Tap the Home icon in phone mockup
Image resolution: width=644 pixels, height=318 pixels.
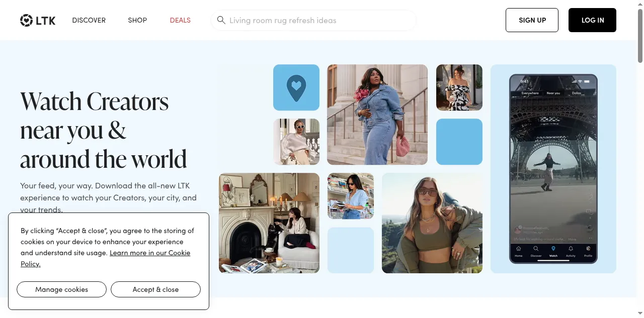coord(518,250)
